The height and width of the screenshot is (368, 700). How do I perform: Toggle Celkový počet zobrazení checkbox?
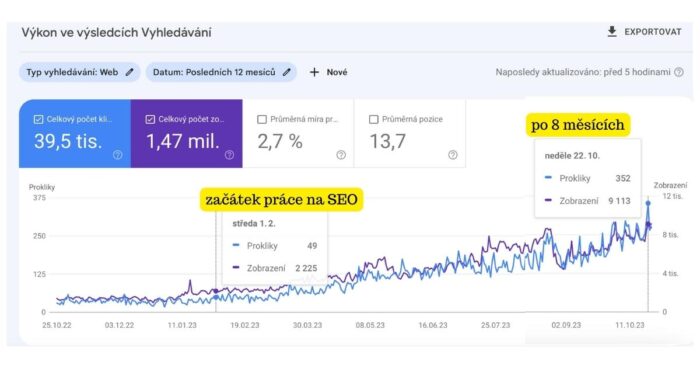(x=150, y=119)
